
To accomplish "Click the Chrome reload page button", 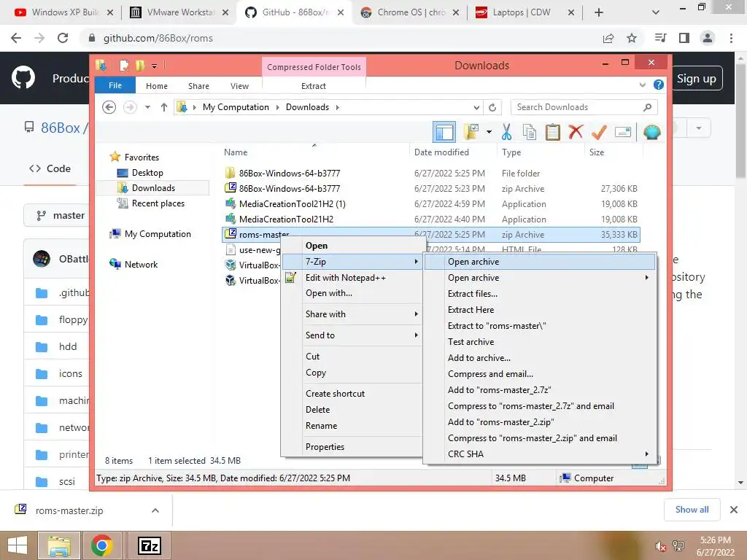I will click(x=63, y=38).
